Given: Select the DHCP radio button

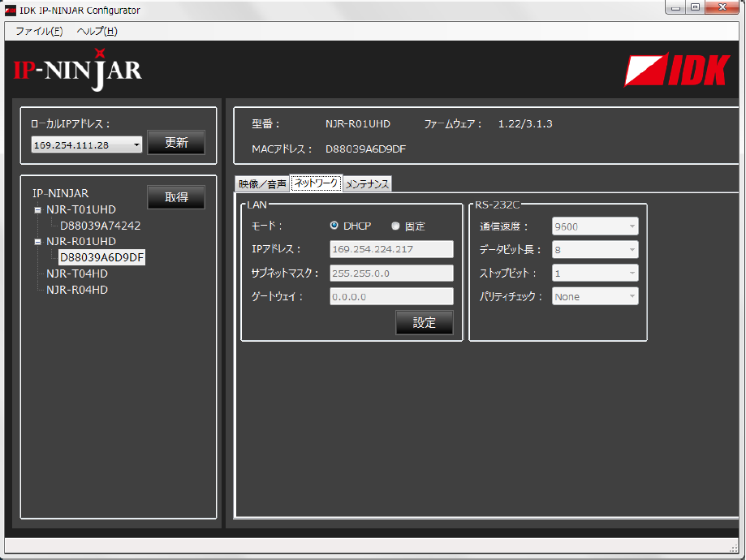Looking at the screenshot, I should 334,226.
